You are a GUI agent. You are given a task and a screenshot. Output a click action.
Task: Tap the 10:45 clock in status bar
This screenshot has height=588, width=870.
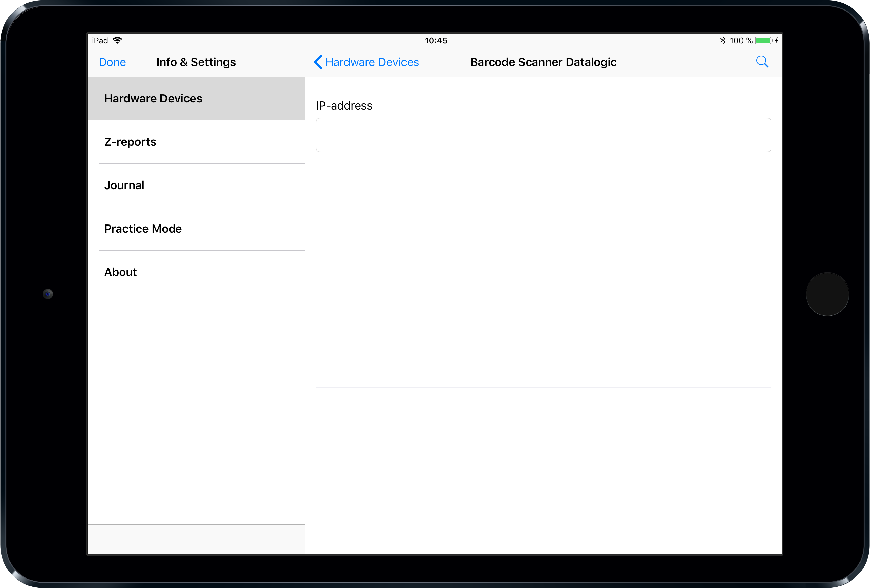436,40
